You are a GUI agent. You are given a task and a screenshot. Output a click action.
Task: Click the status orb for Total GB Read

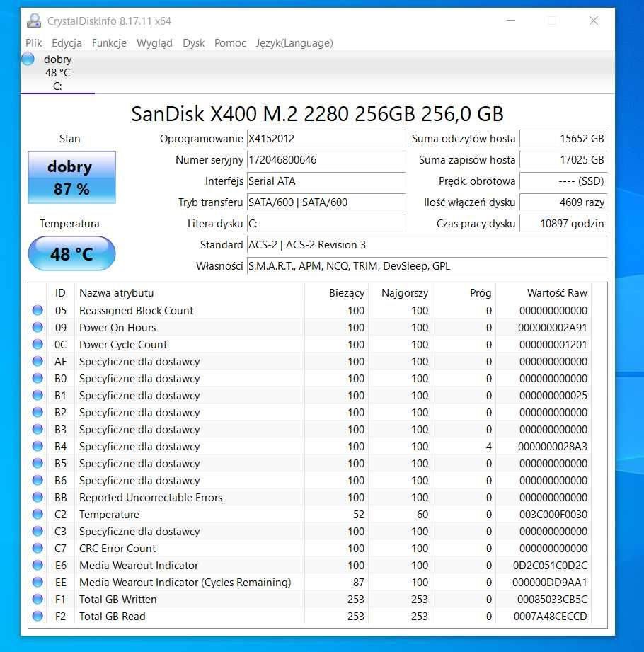tap(38, 616)
